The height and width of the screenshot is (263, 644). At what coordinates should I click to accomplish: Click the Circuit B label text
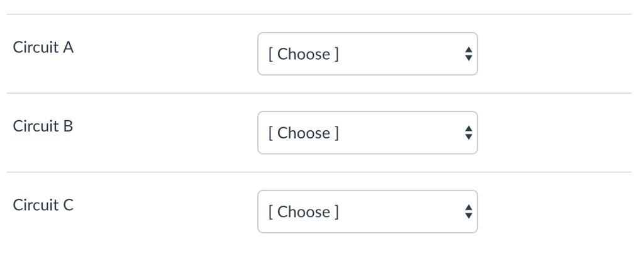point(43,126)
